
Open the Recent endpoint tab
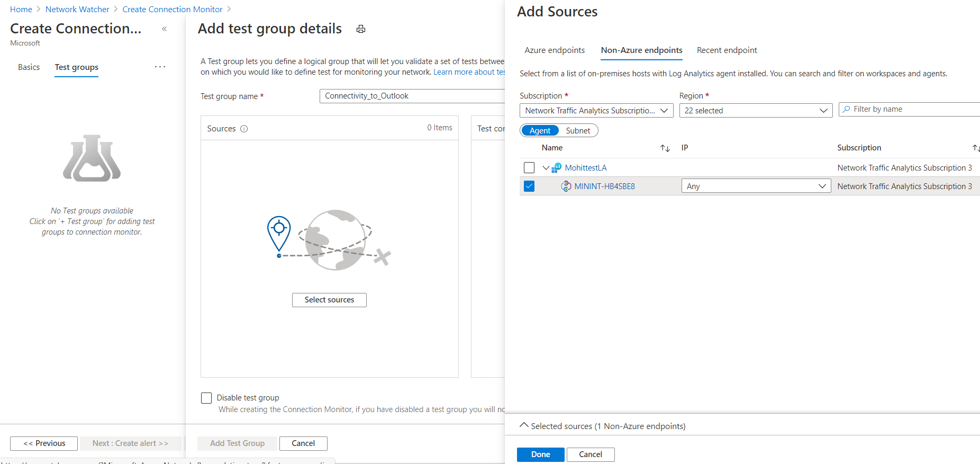point(727,50)
